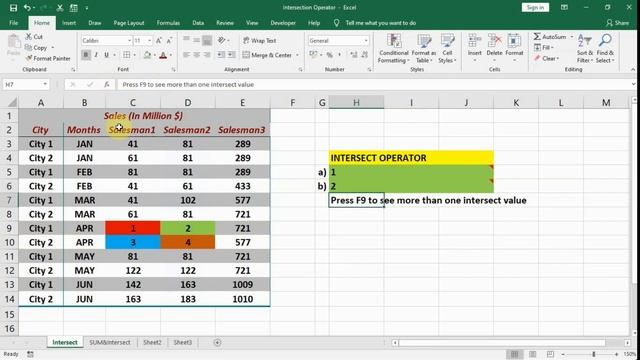Open the Name Box dropdown

click(45, 84)
